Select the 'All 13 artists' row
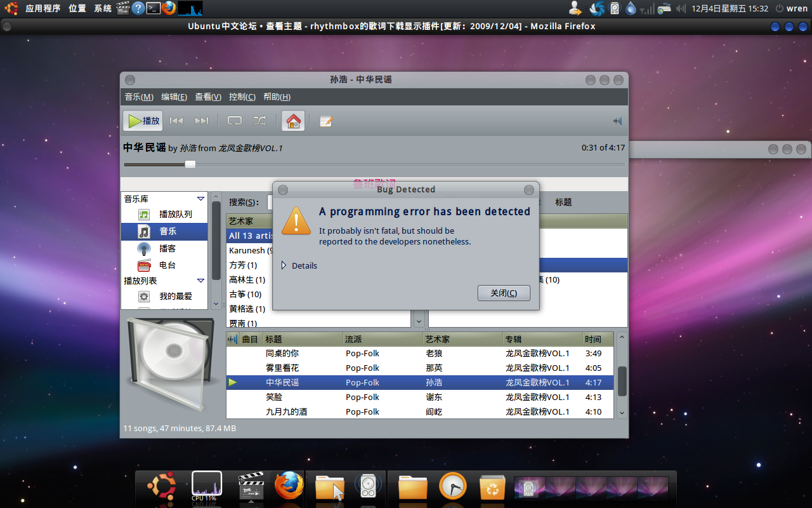 250,236
